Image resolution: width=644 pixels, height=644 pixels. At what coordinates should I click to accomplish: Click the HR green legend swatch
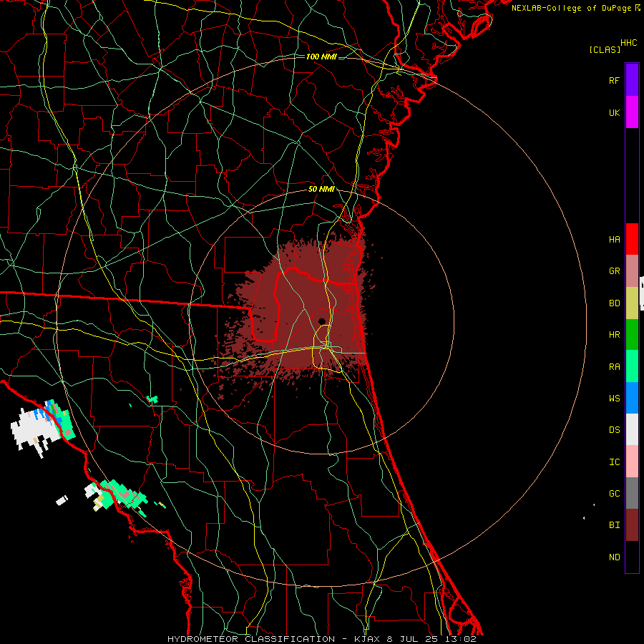coord(632,335)
